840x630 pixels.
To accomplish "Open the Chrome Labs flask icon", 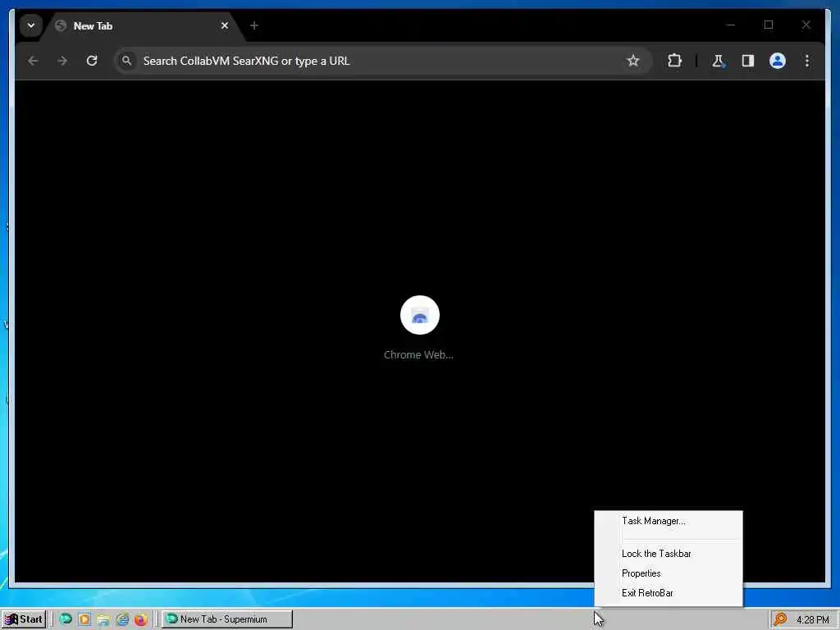I will coord(718,61).
